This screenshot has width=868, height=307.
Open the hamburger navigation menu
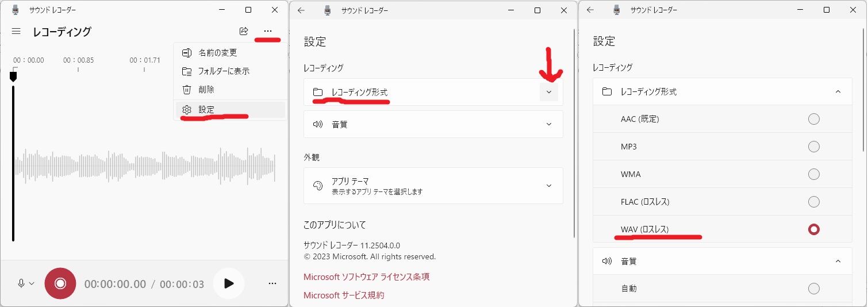point(16,32)
